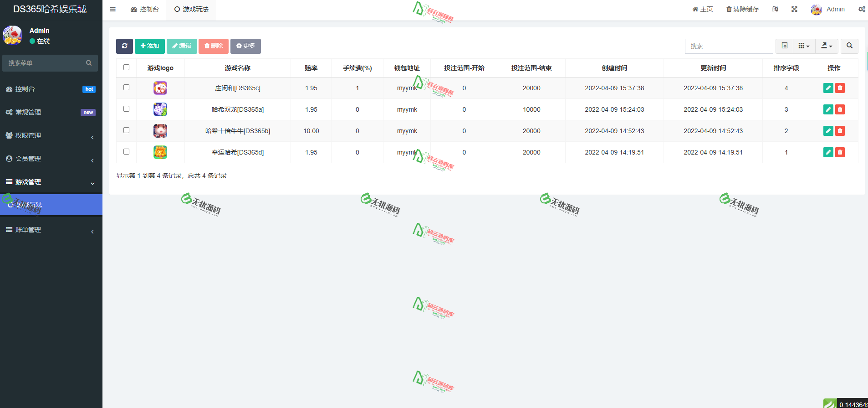Tick the checkbox for 幸运哈希[DS365d] row
Image resolution: width=868 pixels, height=408 pixels.
click(126, 152)
